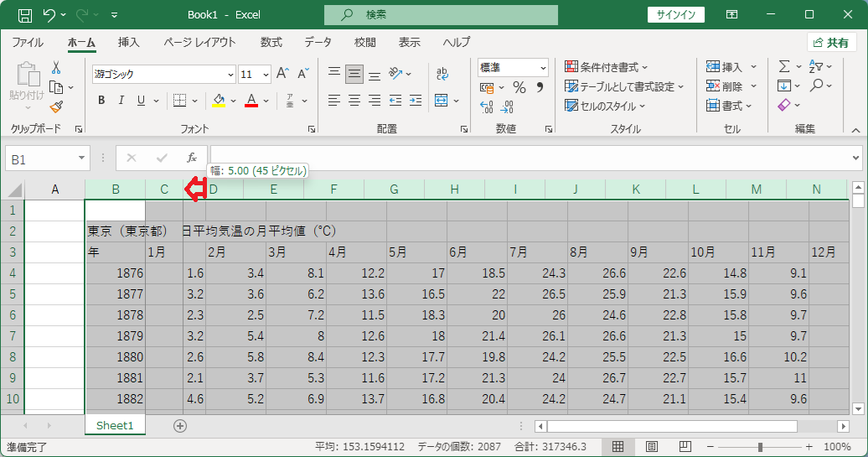The image size is (868, 457).
Task: Open the 游ゴシック font name dropdown
Action: point(231,75)
